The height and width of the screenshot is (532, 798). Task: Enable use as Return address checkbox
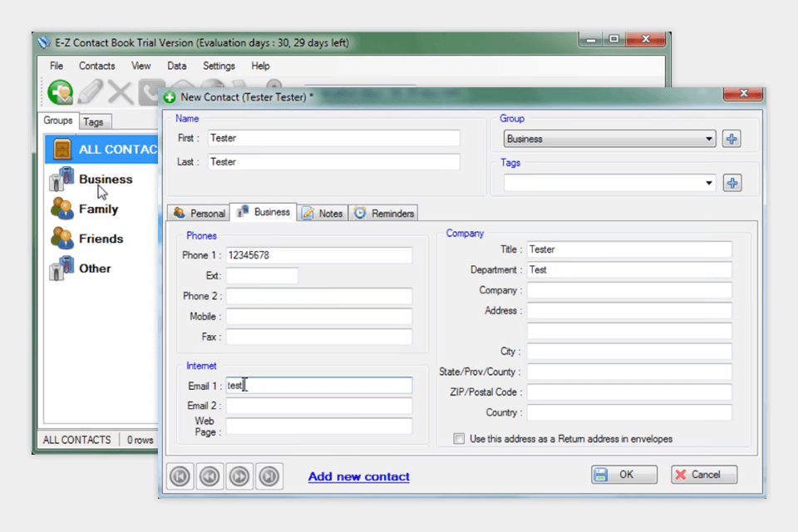pyautogui.click(x=459, y=439)
